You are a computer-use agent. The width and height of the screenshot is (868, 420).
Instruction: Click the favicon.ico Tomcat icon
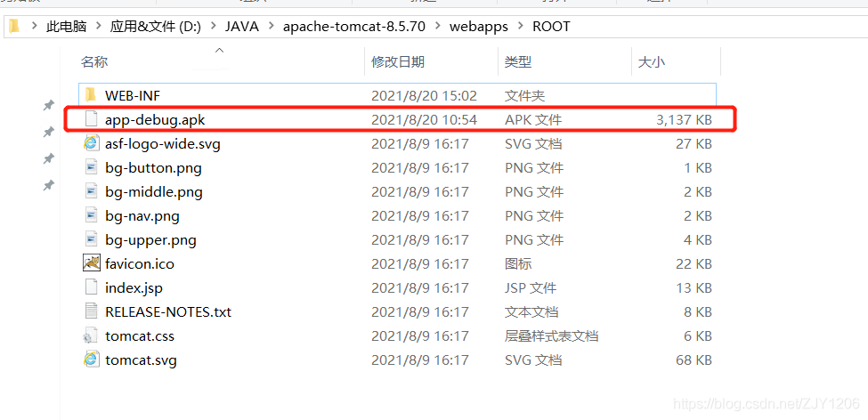91,263
